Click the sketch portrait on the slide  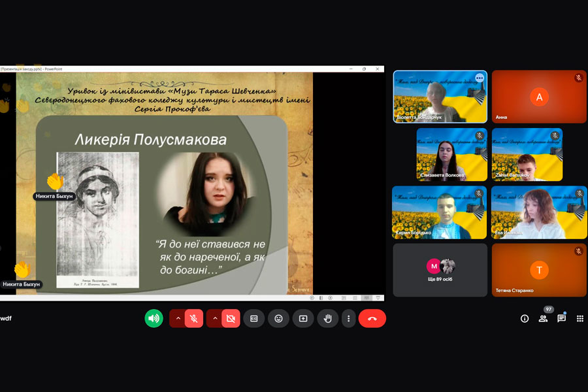pyautogui.click(x=97, y=220)
